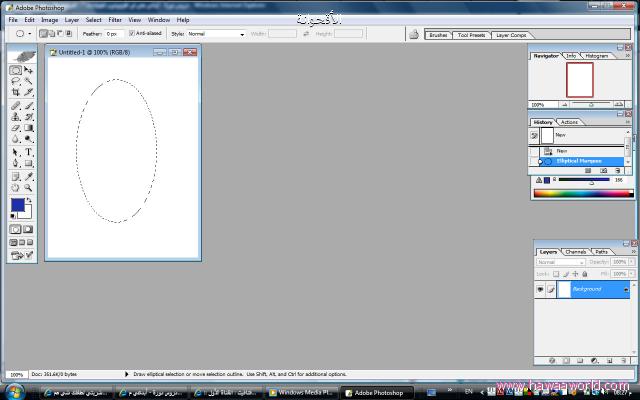
Task: Click the foreground blue color swatch
Action: 17,205
